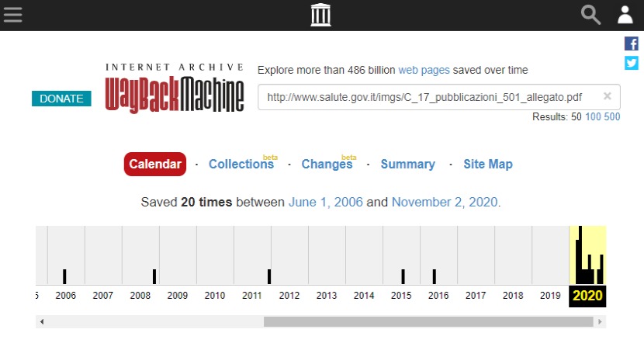Image resolution: width=644 pixels, height=364 pixels.
Task: Open the November 2, 2020 capture link
Action: point(445,202)
